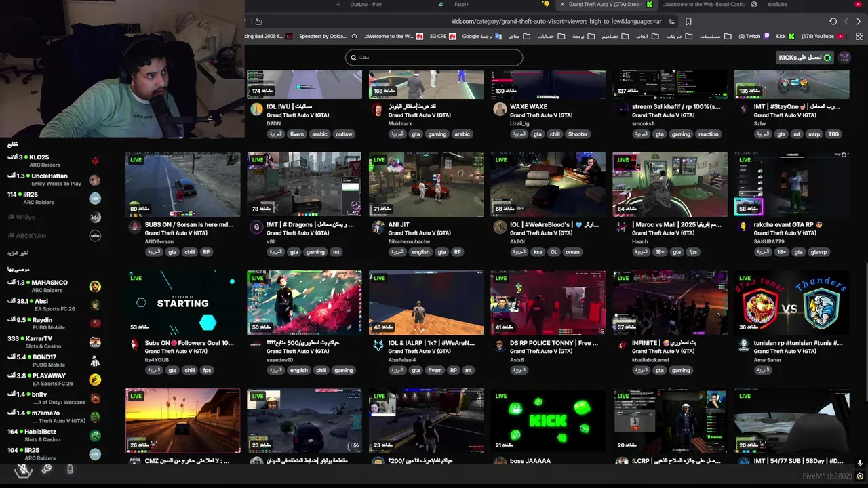The width and height of the screenshot is (868, 488).
Task: Open the برمجة bookmarks folder
Action: click(583, 36)
